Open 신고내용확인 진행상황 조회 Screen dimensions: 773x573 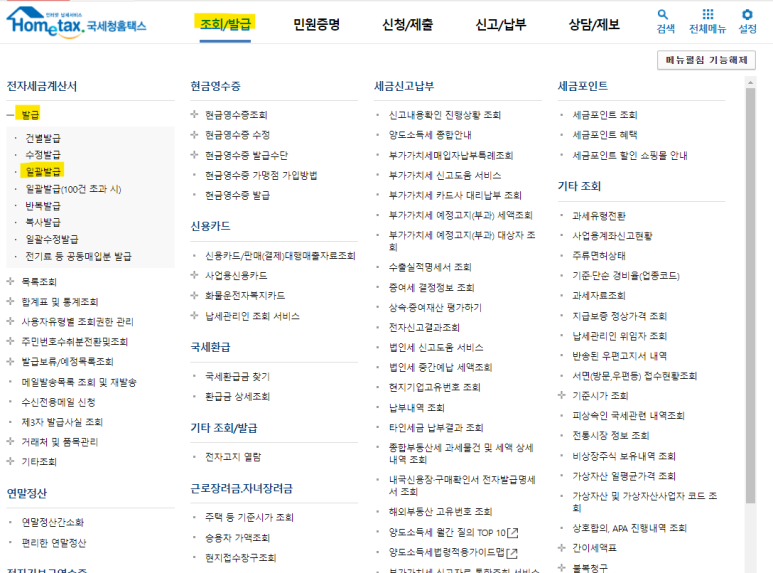[445, 115]
